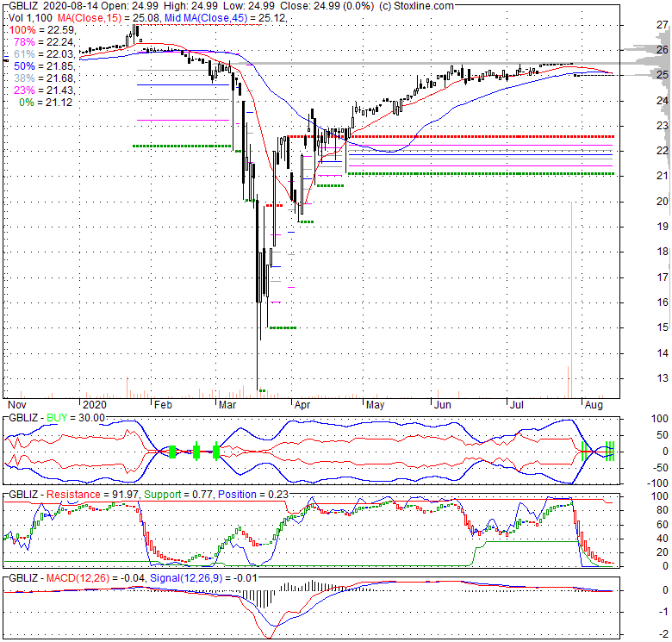
Task: Click the 'Signal(12,26,9) = -0.01' label
Action: tap(203, 578)
